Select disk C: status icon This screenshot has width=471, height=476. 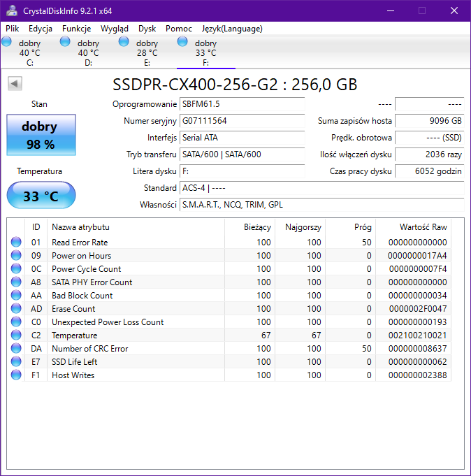coord(7,42)
